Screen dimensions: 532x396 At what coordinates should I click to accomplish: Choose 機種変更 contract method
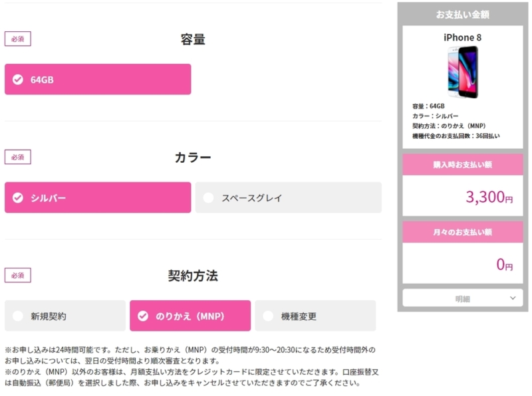pos(315,316)
